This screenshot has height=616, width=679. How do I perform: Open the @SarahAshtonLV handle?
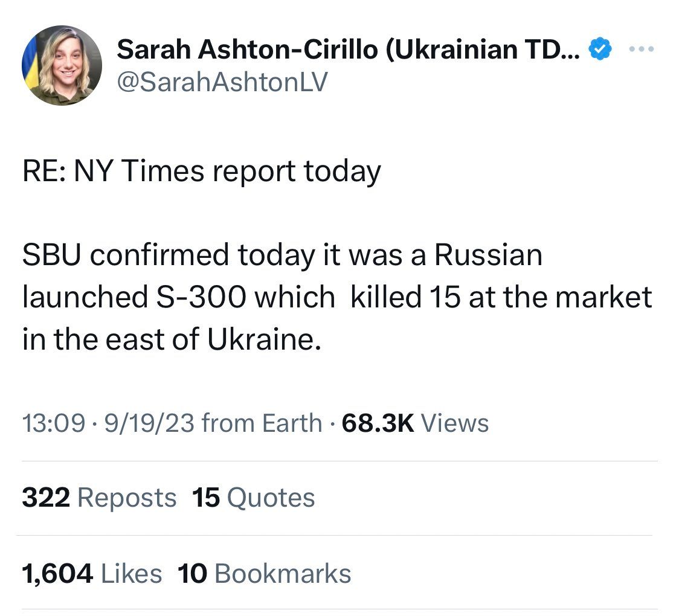[224, 83]
